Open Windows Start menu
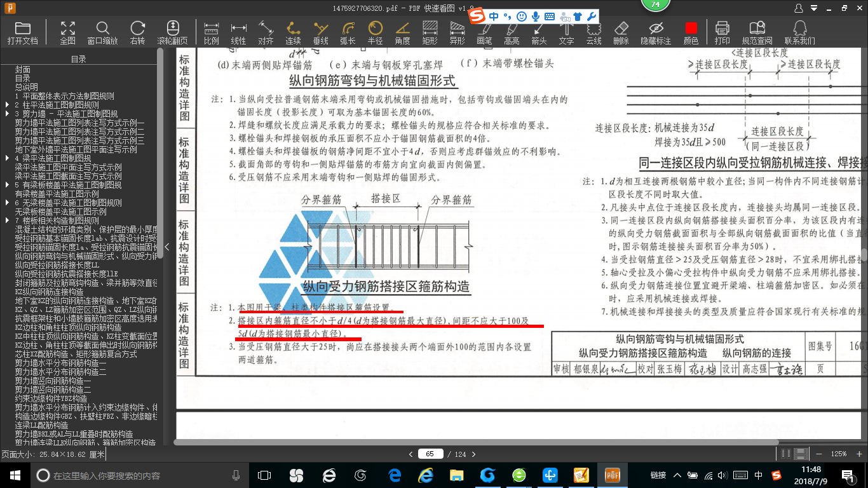Screen dimensions: 868x488 coord(15,475)
